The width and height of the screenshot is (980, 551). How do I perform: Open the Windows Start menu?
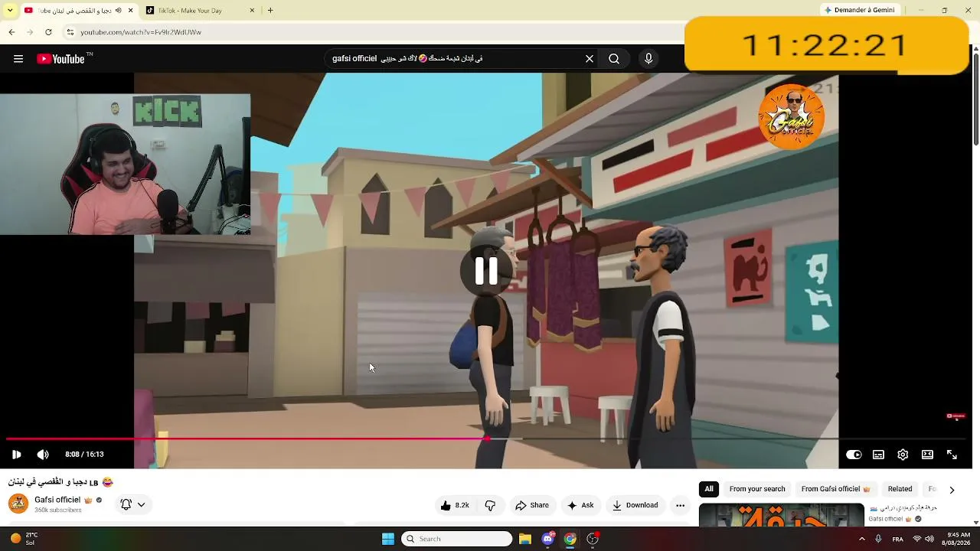[388, 539]
